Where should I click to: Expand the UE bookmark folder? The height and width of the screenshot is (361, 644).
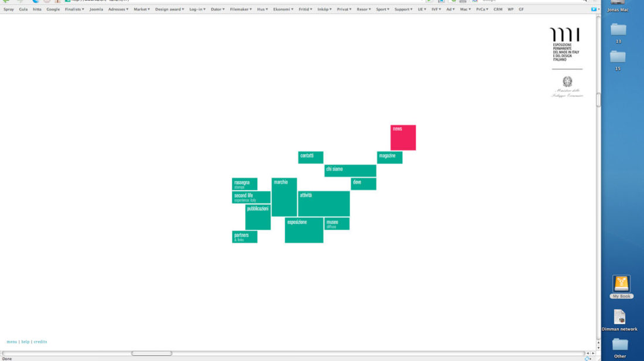pos(422,9)
